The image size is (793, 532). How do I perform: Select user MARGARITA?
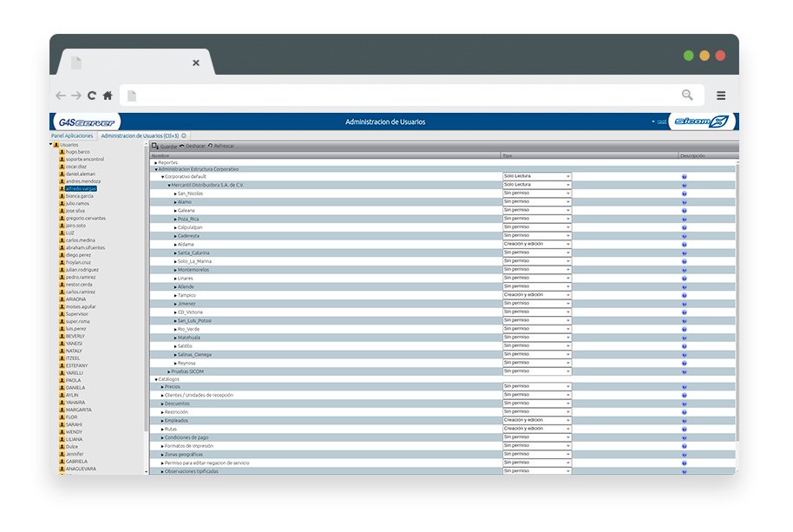coord(78,410)
